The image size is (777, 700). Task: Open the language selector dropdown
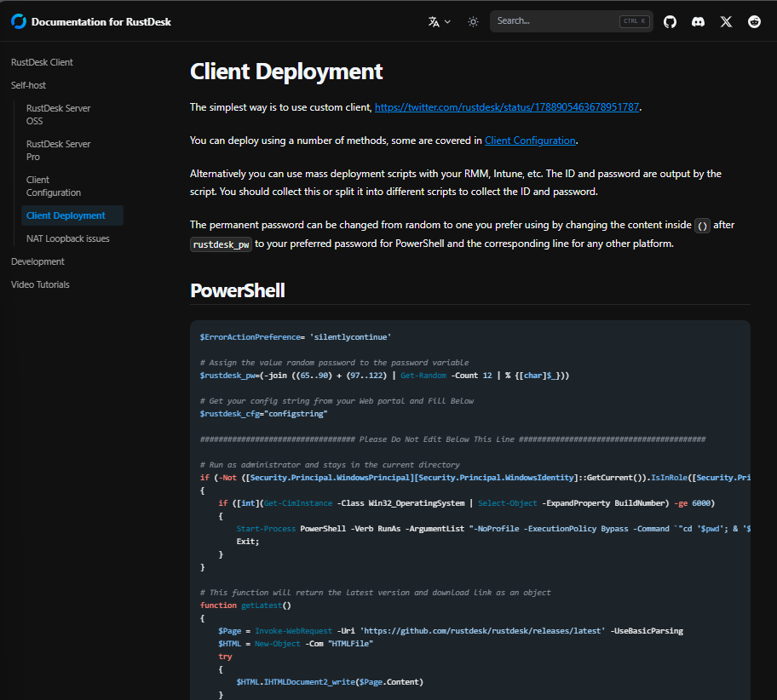click(x=440, y=22)
